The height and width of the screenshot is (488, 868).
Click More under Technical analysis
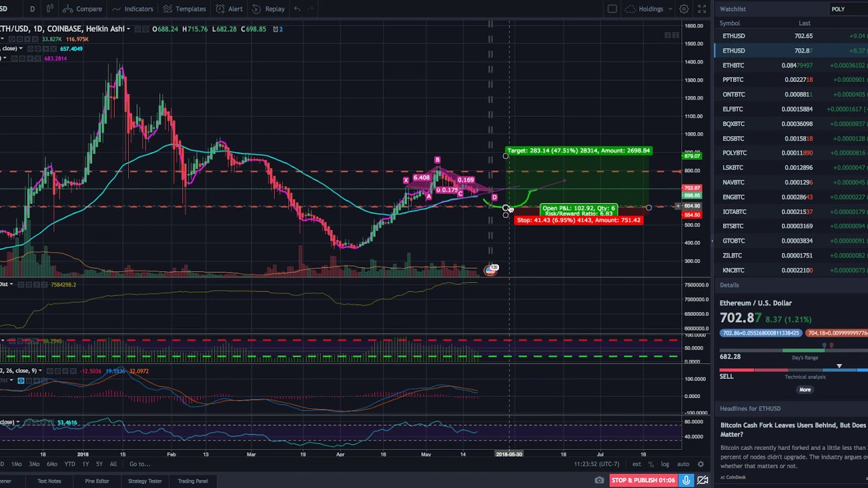point(805,390)
